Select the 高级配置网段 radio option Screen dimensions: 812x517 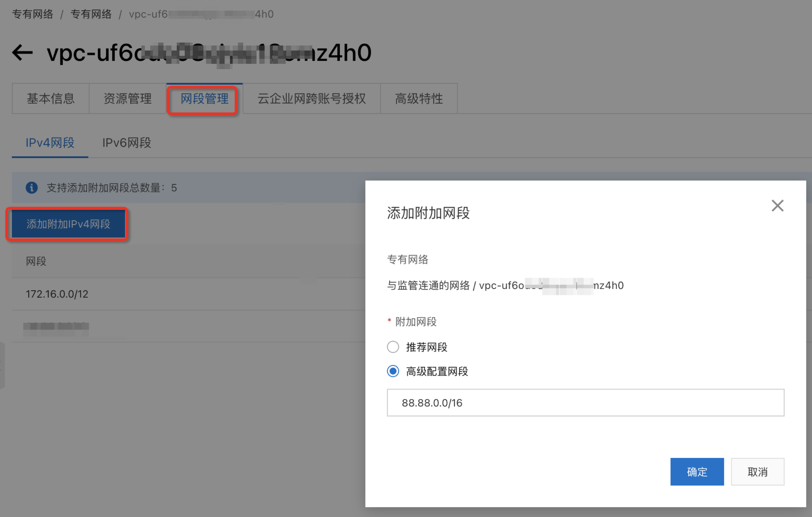coord(393,371)
